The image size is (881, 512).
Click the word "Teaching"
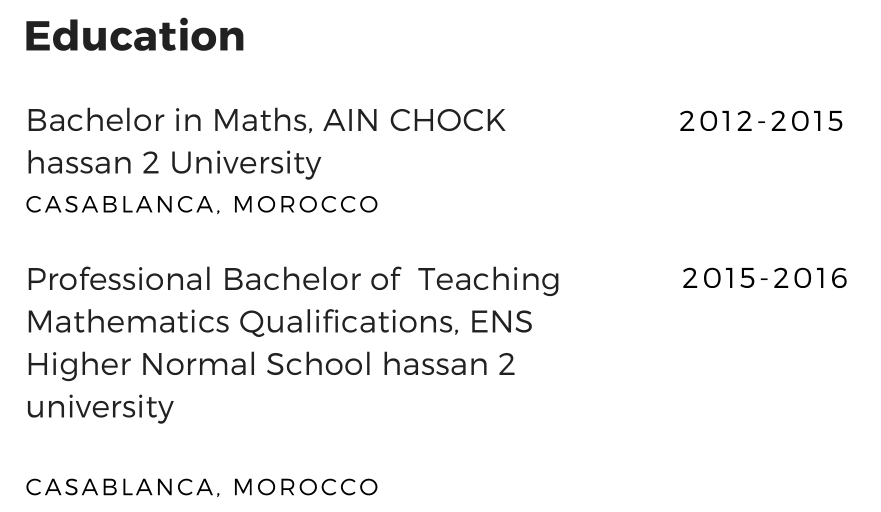tap(488, 279)
